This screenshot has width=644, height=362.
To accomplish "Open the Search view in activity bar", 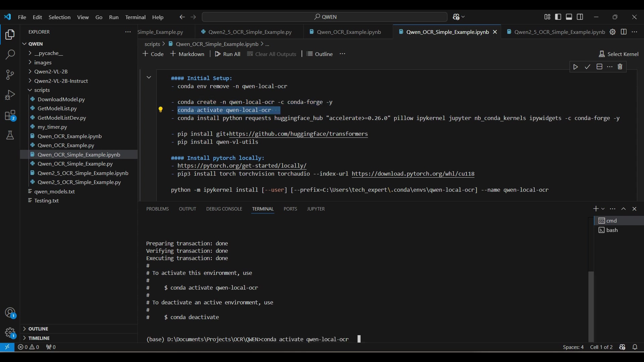I will tap(10, 54).
